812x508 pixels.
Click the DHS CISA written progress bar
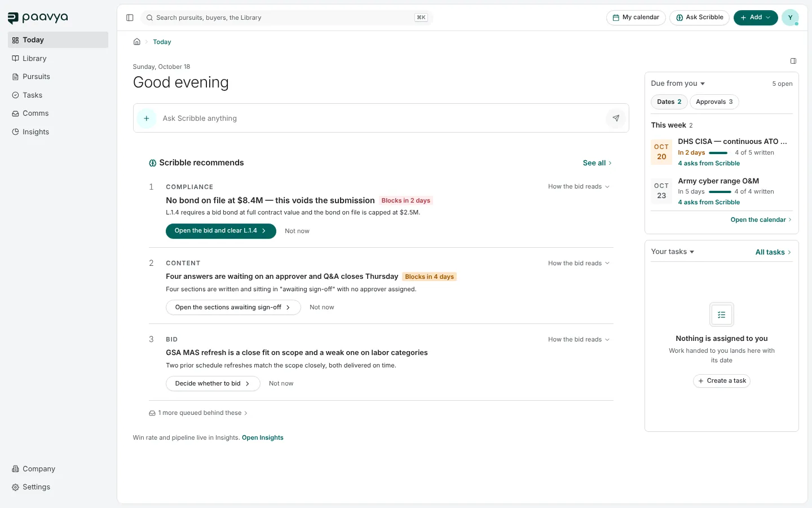(718, 153)
